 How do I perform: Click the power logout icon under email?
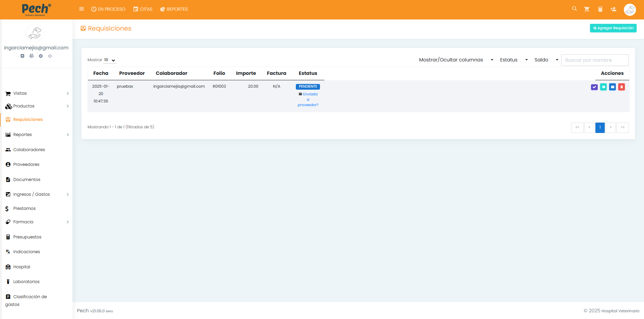(x=50, y=56)
